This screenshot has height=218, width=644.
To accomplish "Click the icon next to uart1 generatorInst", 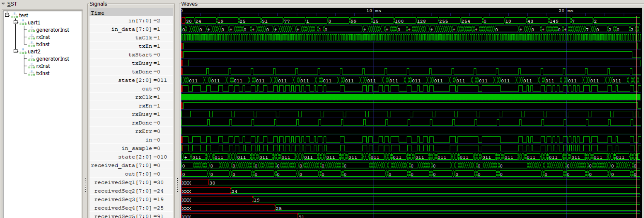I will pyautogui.click(x=31, y=30).
